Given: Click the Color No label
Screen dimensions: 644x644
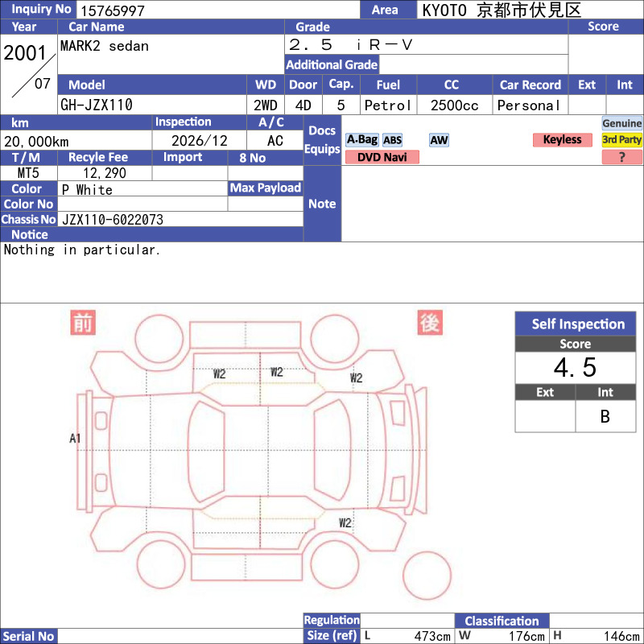Looking at the screenshot, I should click(x=28, y=204).
